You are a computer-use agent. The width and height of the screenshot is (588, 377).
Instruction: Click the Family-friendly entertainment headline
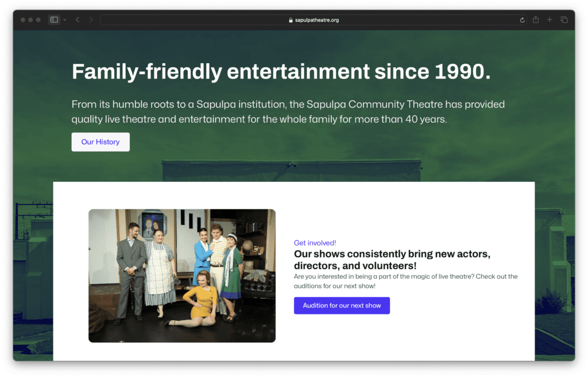click(281, 72)
